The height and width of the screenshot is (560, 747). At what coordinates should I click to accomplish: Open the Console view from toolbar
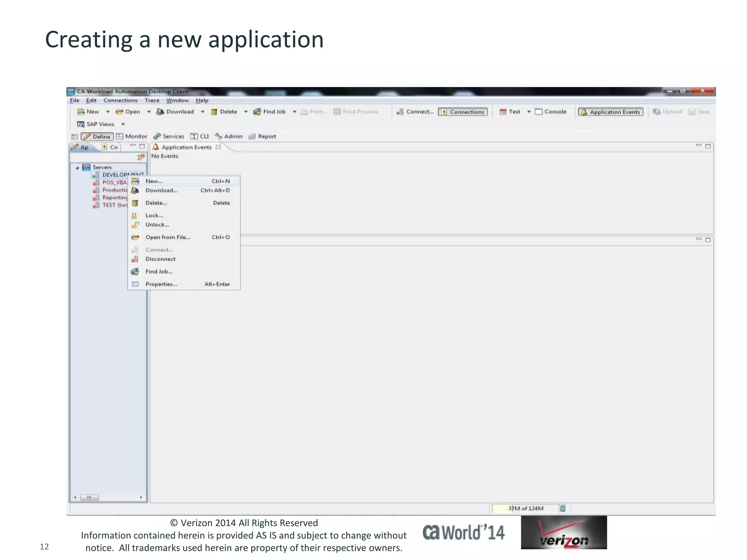[x=551, y=112]
